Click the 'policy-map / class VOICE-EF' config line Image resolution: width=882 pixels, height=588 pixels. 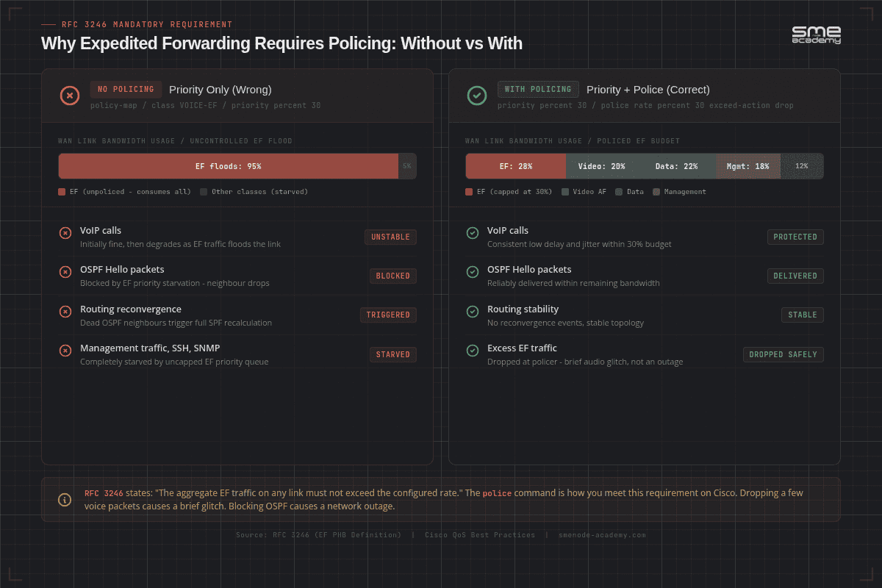tap(205, 106)
